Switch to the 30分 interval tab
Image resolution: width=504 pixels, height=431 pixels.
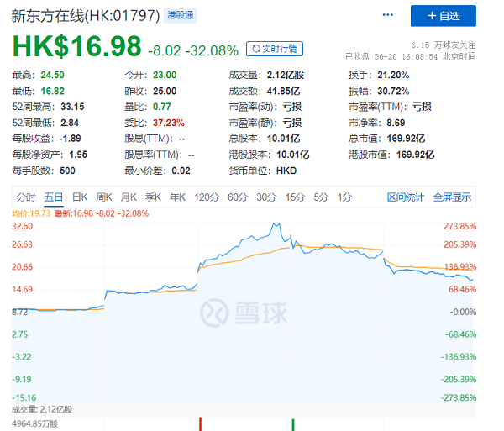pos(266,197)
